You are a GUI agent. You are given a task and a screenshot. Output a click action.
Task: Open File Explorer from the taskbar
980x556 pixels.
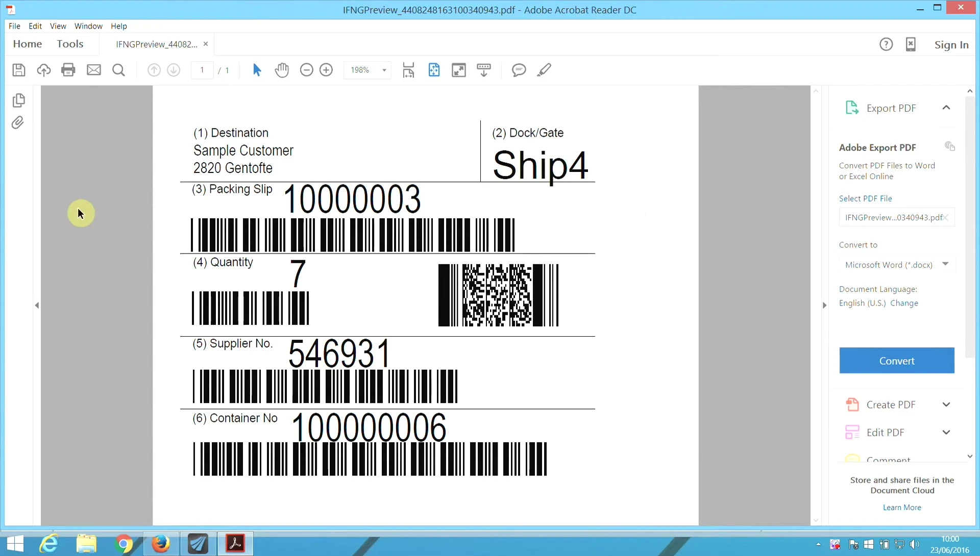[86, 544]
